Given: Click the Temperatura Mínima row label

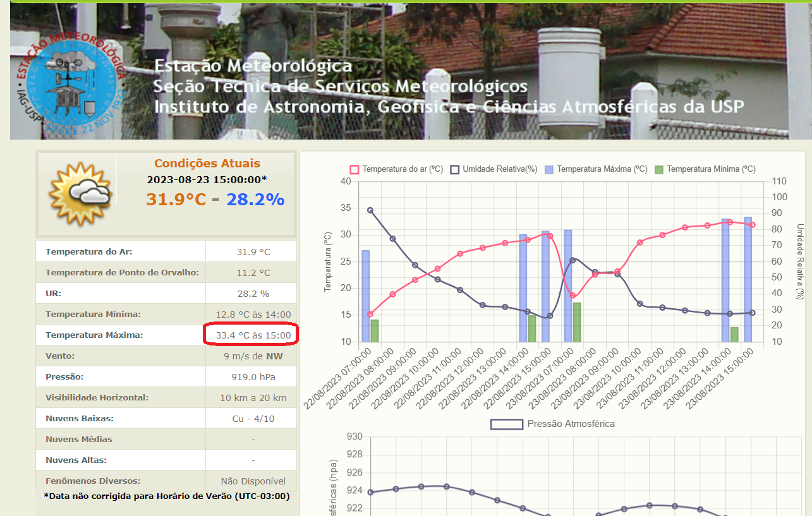Looking at the screenshot, I should pos(93,315).
